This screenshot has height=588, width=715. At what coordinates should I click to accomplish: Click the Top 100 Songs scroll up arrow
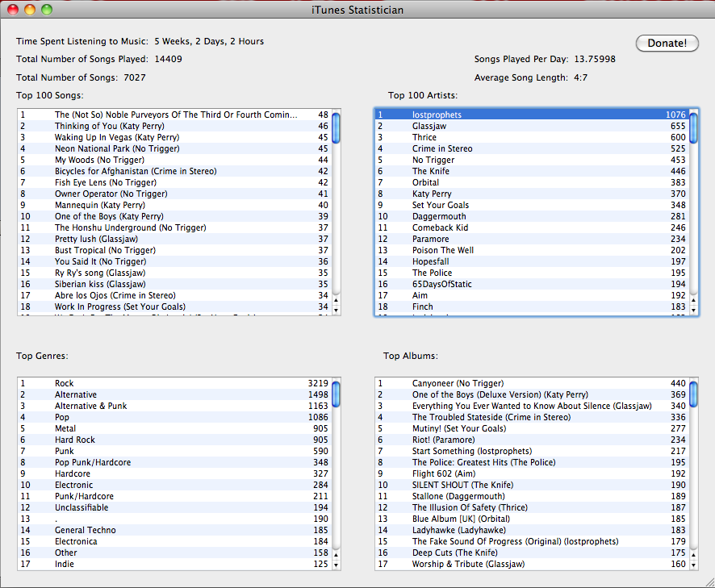[x=336, y=300]
